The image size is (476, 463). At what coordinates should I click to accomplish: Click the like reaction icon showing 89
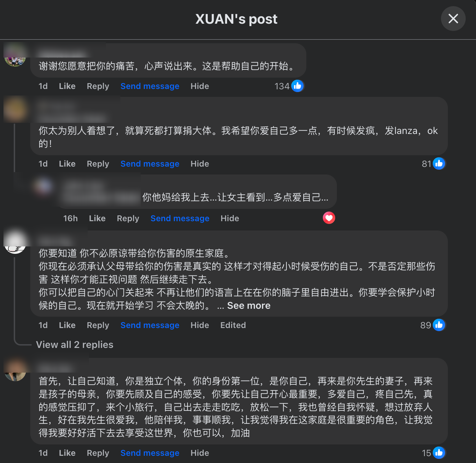tap(439, 325)
